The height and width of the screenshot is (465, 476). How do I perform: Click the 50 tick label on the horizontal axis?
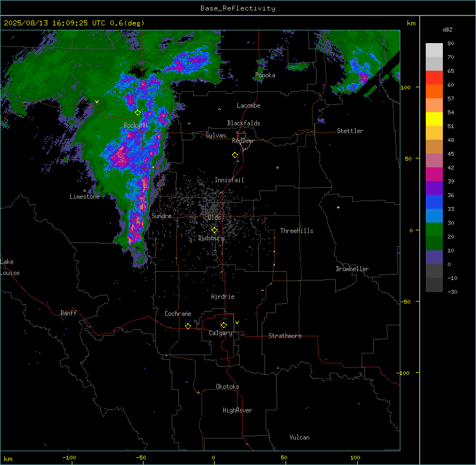coord(284,457)
